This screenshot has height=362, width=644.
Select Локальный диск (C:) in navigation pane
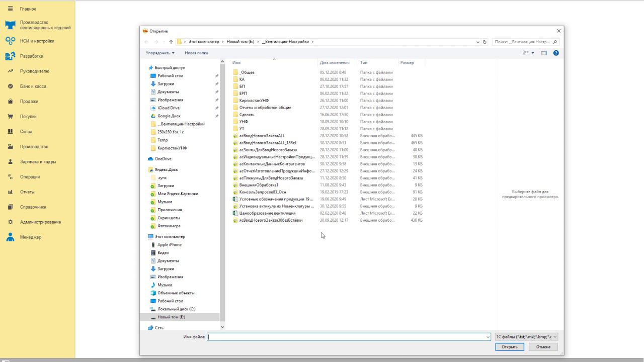(176, 309)
